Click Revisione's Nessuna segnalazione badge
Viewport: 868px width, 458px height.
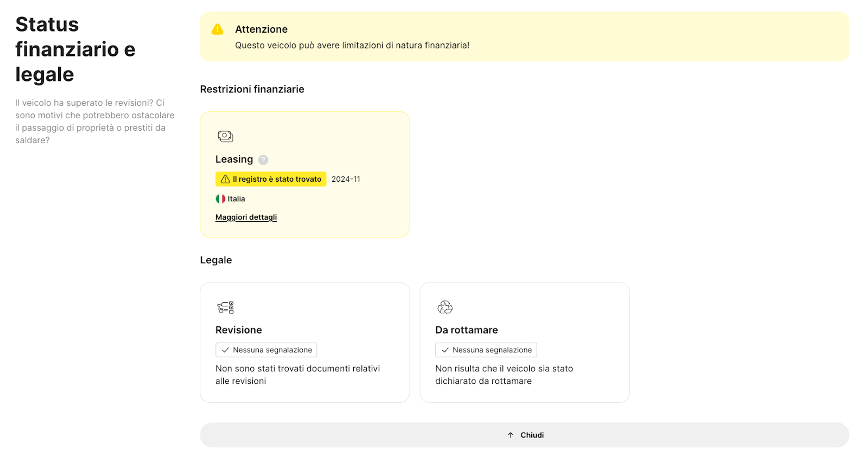[x=266, y=350]
